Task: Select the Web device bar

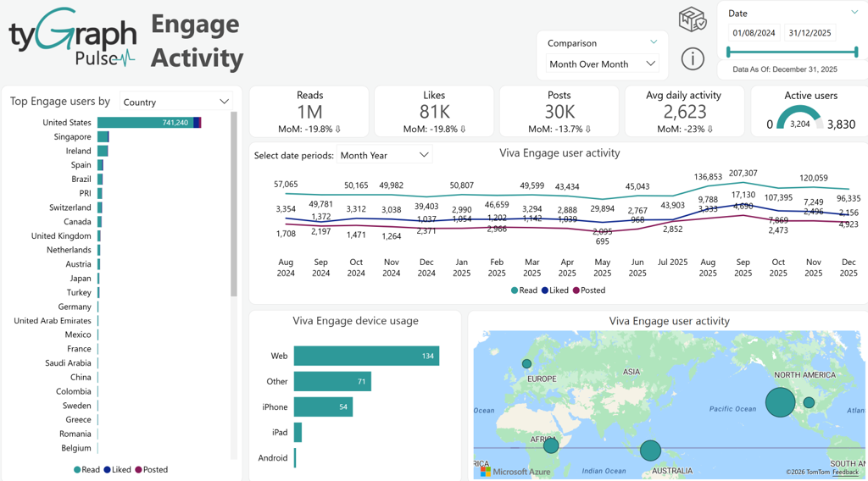Action: (x=366, y=356)
